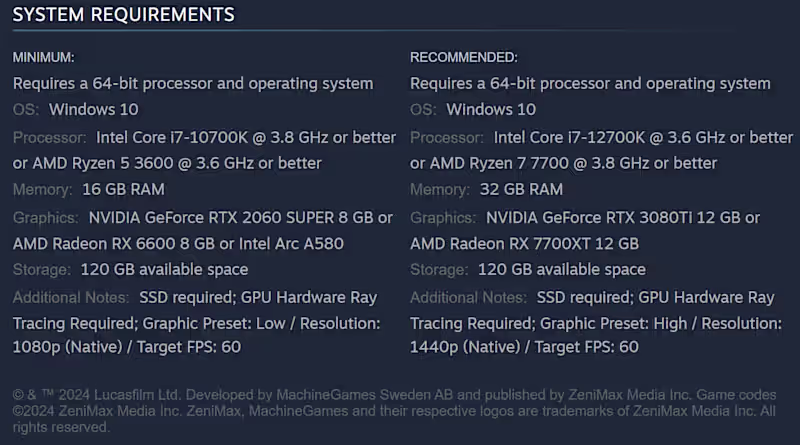The width and height of the screenshot is (800, 445).
Task: Click the RECOMMENDED column label
Action: (464, 57)
